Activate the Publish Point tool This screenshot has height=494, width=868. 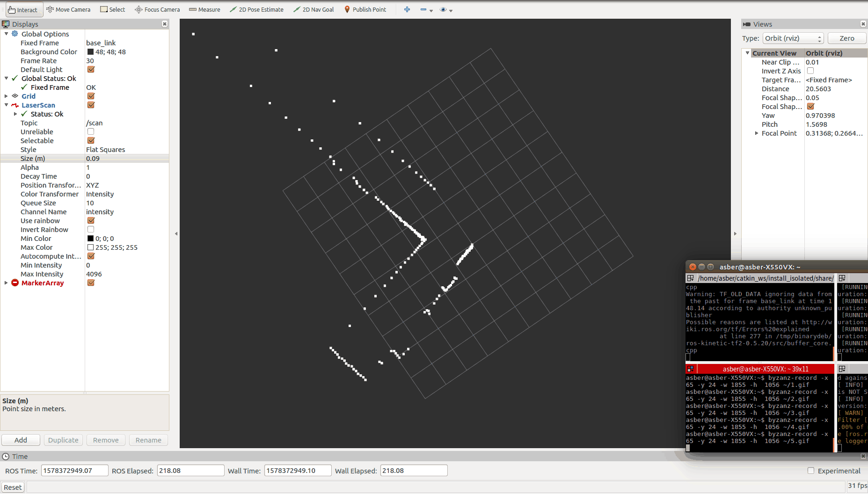click(x=365, y=9)
